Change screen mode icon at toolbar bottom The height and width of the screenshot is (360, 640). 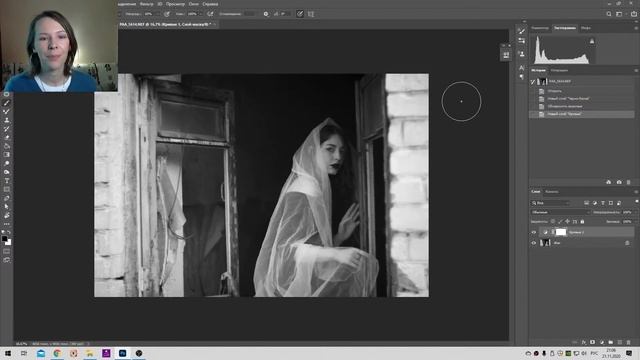(x=7, y=260)
